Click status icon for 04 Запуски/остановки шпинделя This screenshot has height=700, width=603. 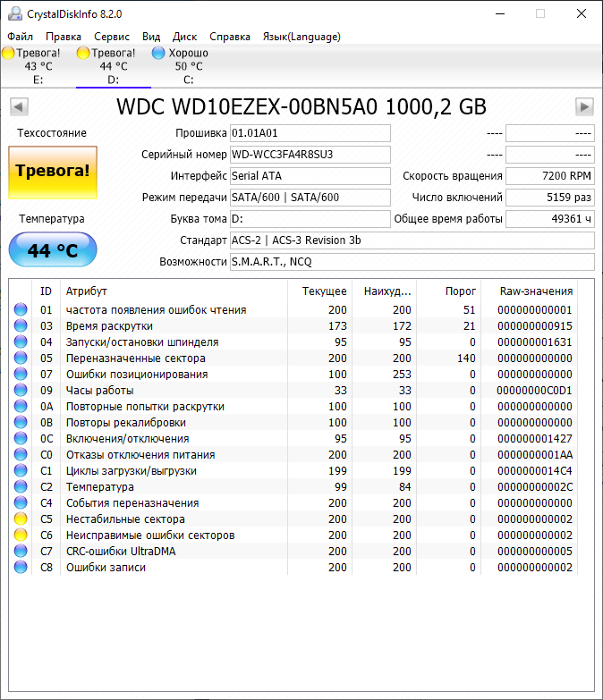pyautogui.click(x=21, y=342)
